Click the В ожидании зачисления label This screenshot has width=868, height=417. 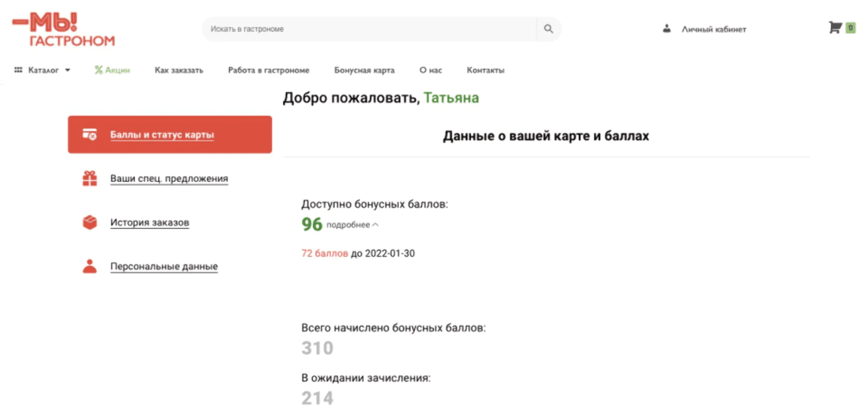point(366,378)
